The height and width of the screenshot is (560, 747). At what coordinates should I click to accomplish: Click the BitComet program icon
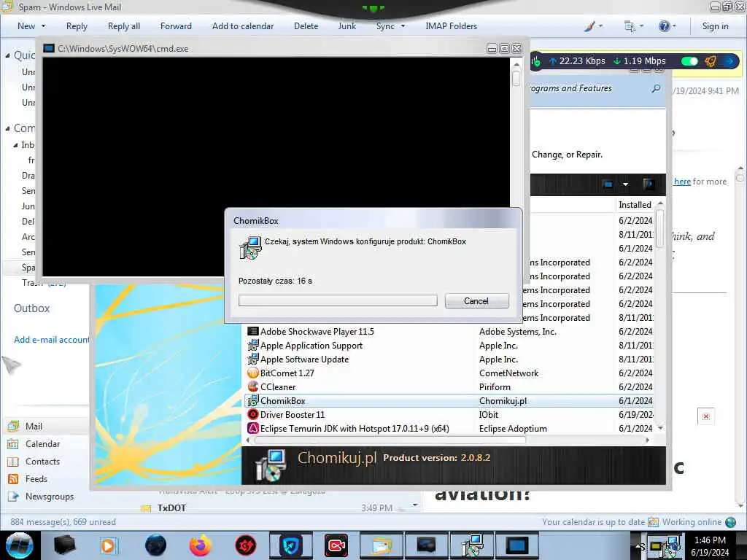point(253,373)
